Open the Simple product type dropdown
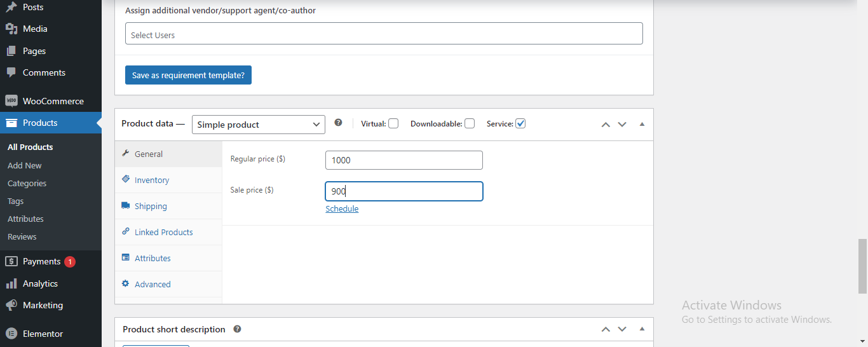Screen dimensions: 868x347 [259, 125]
